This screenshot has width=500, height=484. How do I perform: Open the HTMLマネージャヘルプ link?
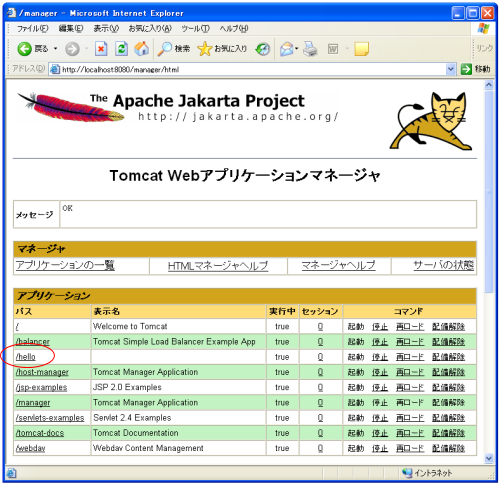(218, 266)
